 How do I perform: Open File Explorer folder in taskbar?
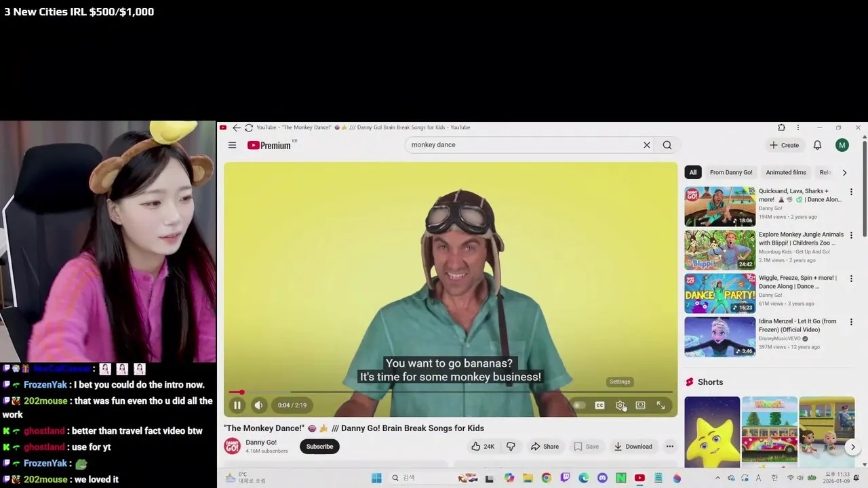click(x=528, y=479)
